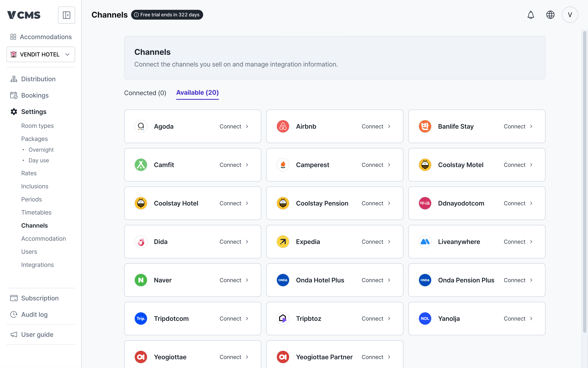Click the Expedia arrow logo

pyautogui.click(x=283, y=242)
